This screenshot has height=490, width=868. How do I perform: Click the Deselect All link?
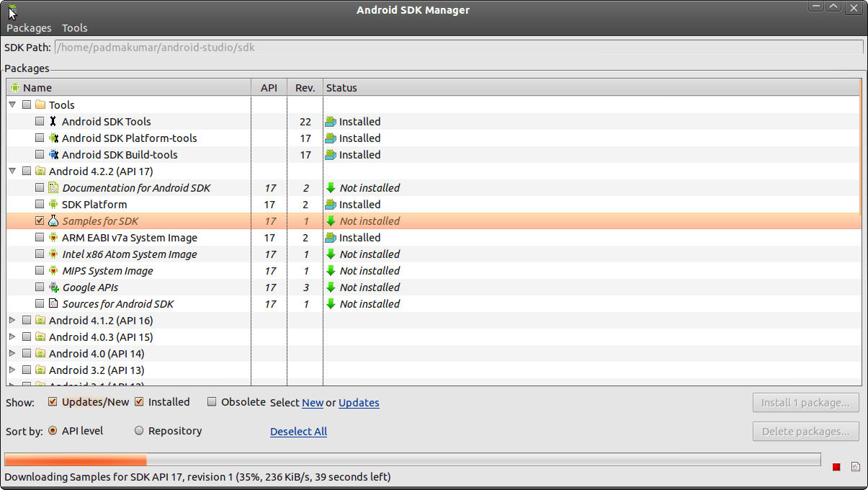pos(298,432)
